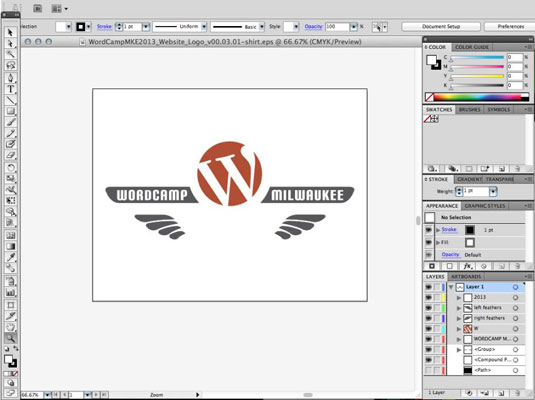
Task: Switch to the Artboards tab
Action: click(466, 276)
